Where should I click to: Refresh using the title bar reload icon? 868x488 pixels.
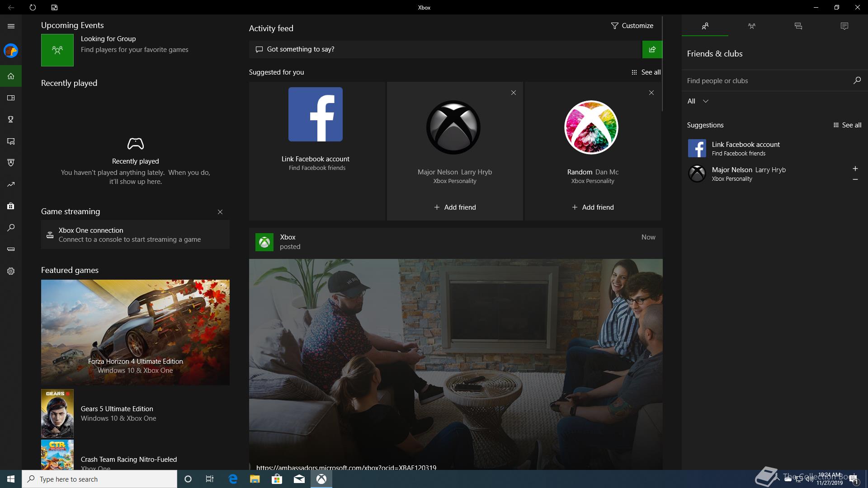pos(33,7)
